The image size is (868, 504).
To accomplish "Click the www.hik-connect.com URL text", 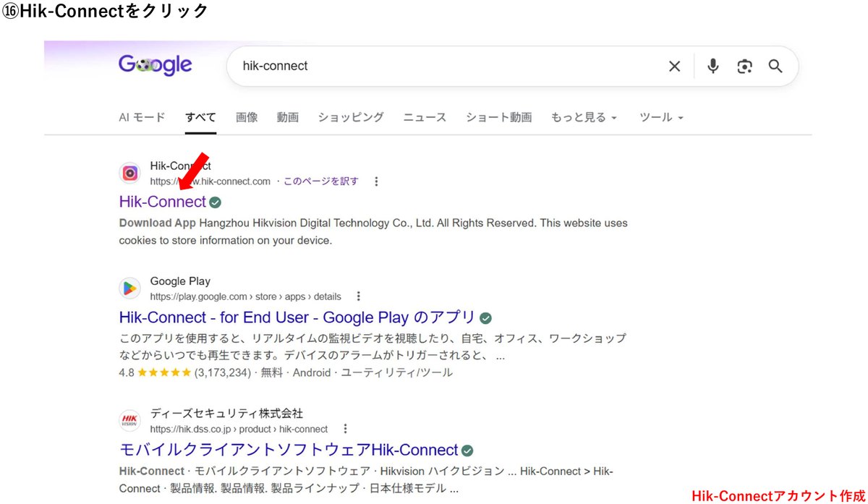I will coord(210,181).
